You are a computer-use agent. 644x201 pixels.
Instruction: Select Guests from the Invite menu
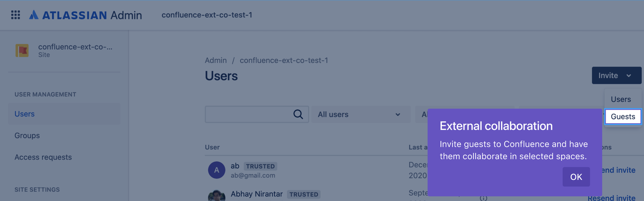[x=623, y=116]
